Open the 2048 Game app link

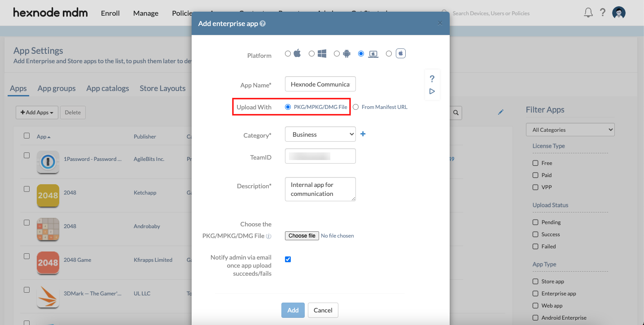[78, 260]
